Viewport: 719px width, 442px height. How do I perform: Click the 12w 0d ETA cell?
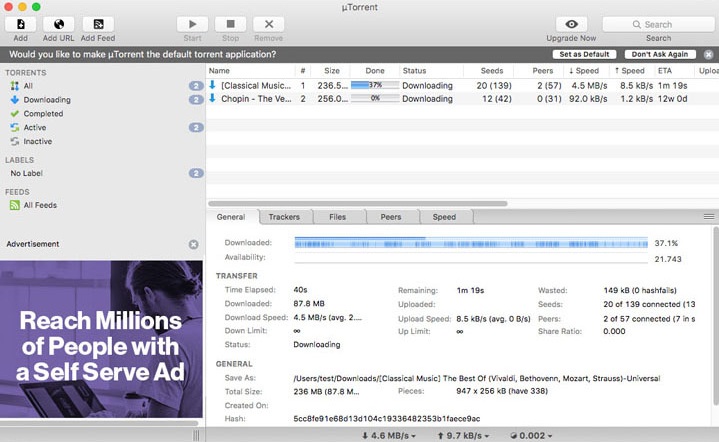673,99
